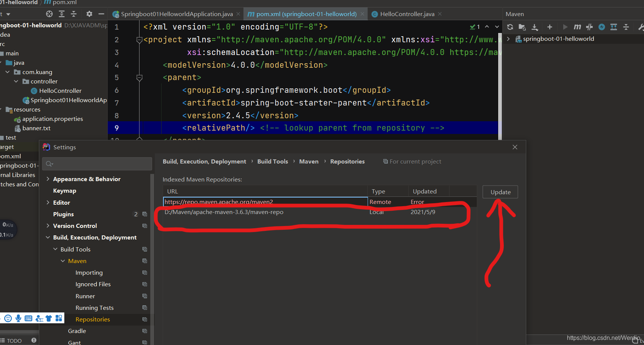Image resolution: width=644 pixels, height=345 pixels.
Task: Select local D:/Maven repository row
Action: 320,212
